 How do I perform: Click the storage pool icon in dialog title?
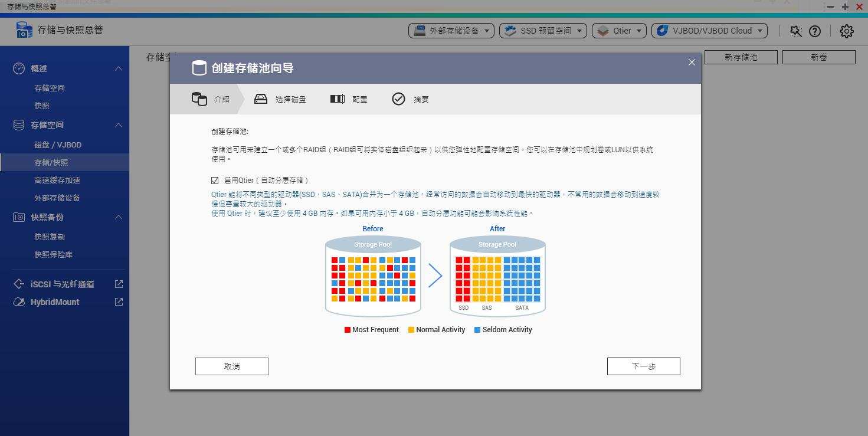tap(199, 67)
